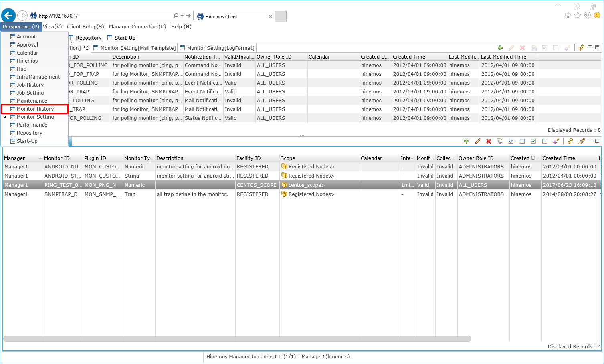
Task: Open the address bar search dropdown arrow
Action: tap(182, 16)
